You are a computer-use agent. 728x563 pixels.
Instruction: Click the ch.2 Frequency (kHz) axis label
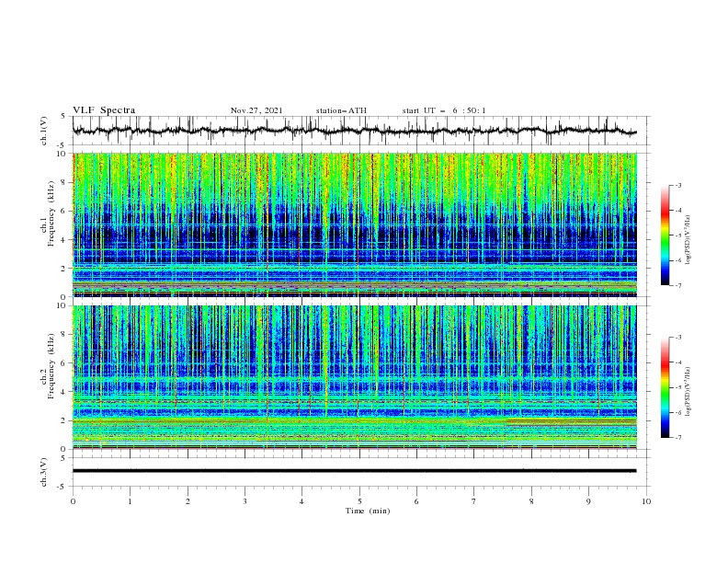(x=48, y=366)
